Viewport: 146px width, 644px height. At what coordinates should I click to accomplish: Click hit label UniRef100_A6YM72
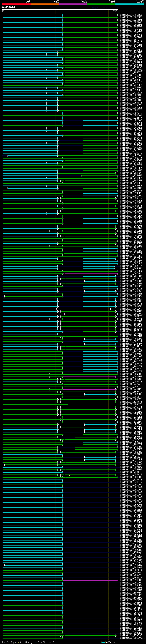click(x=131, y=371)
